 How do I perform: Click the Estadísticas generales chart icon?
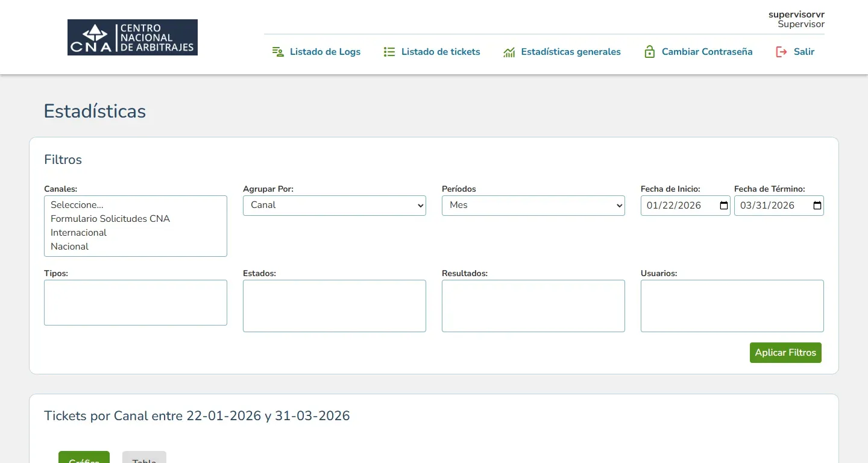point(509,52)
